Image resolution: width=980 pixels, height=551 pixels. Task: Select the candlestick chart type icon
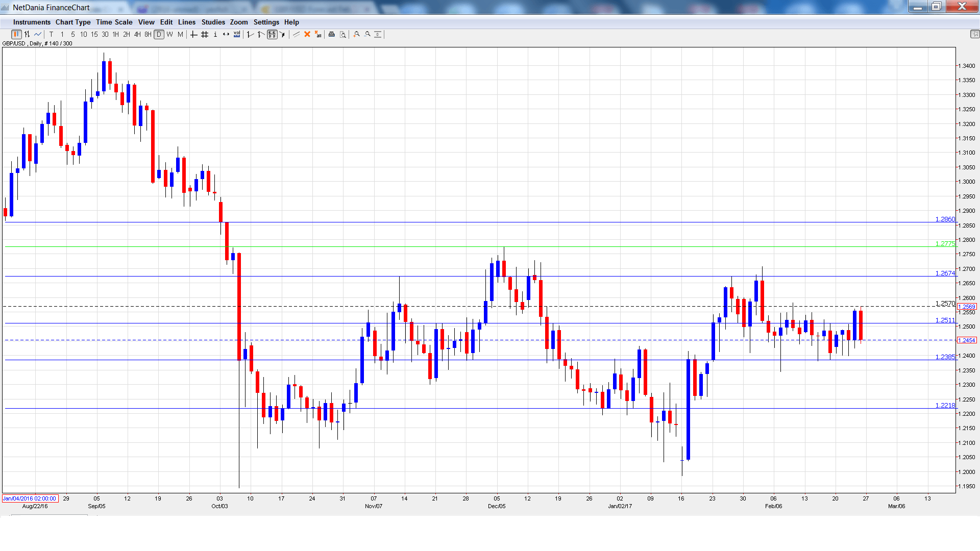click(x=16, y=35)
